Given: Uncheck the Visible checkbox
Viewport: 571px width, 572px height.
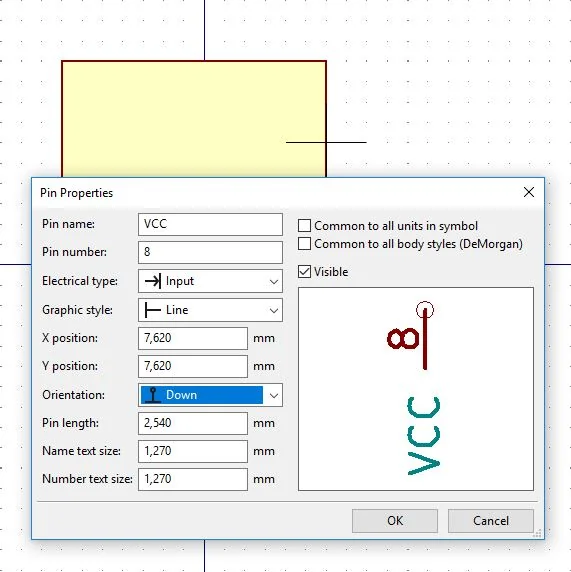Looking at the screenshot, I should (x=304, y=272).
